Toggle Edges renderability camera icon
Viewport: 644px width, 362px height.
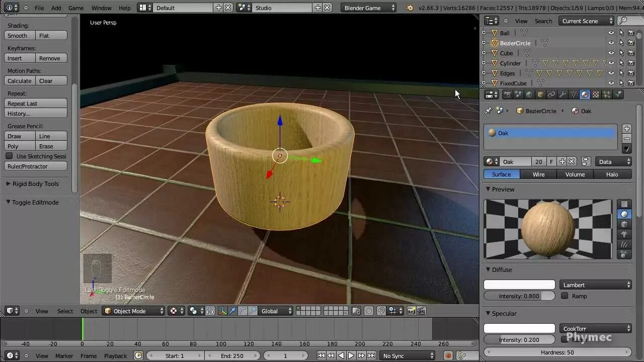(631, 73)
